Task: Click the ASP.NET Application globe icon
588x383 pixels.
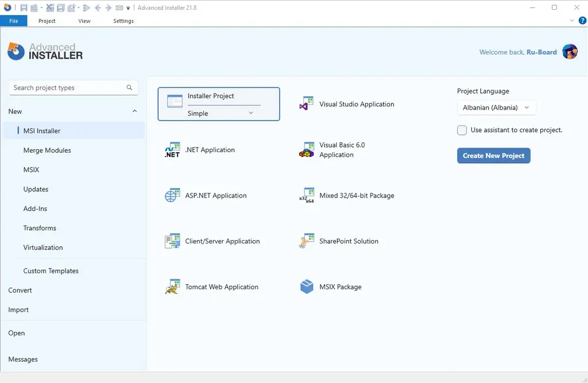Action: click(x=172, y=195)
